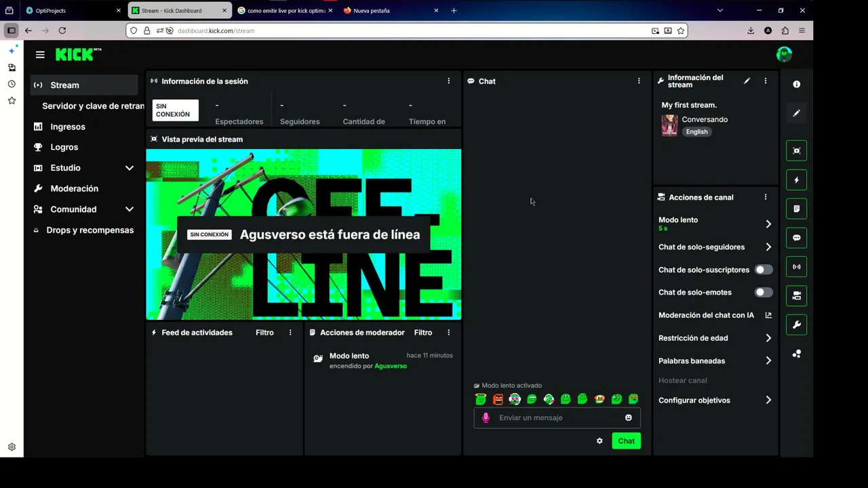Click the green Chat send button
The height and width of the screenshot is (488, 868).
coord(626,441)
